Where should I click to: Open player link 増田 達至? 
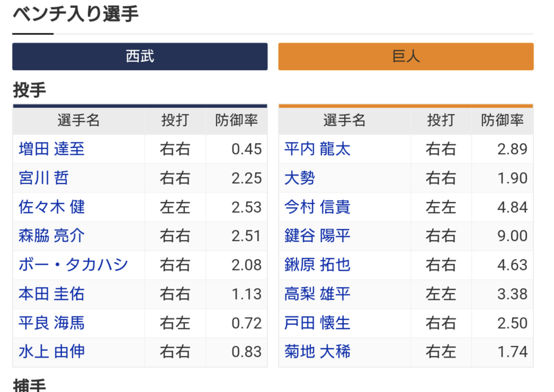click(x=52, y=149)
